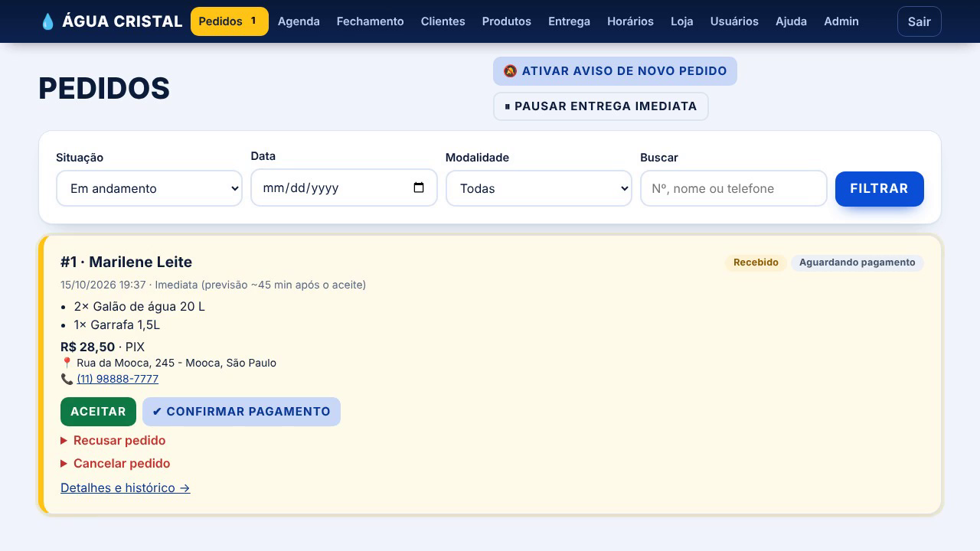Image resolution: width=980 pixels, height=551 pixels.
Task: Open the Detalhes e histórico link
Action: pos(126,488)
